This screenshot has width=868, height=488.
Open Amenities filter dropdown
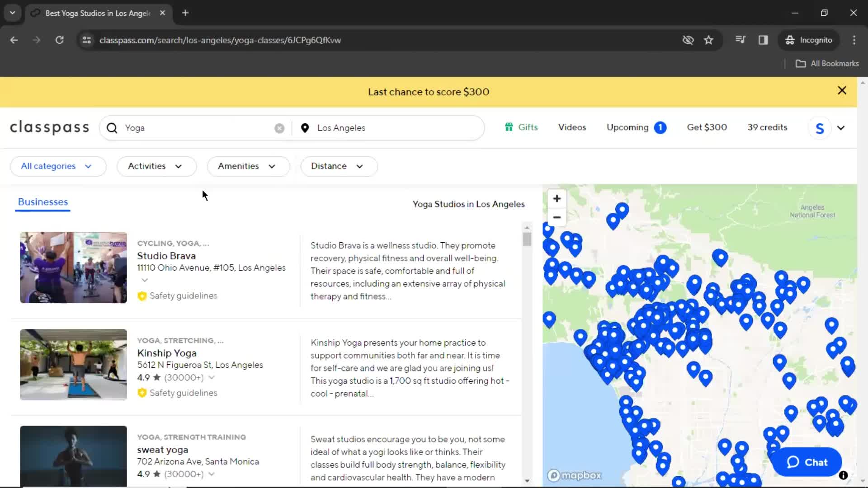248,166
